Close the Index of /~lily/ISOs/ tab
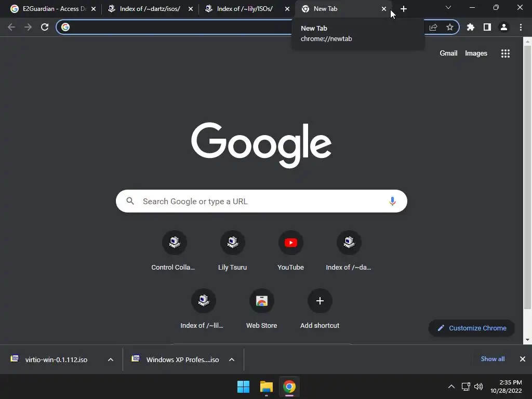532x399 pixels. click(x=287, y=9)
